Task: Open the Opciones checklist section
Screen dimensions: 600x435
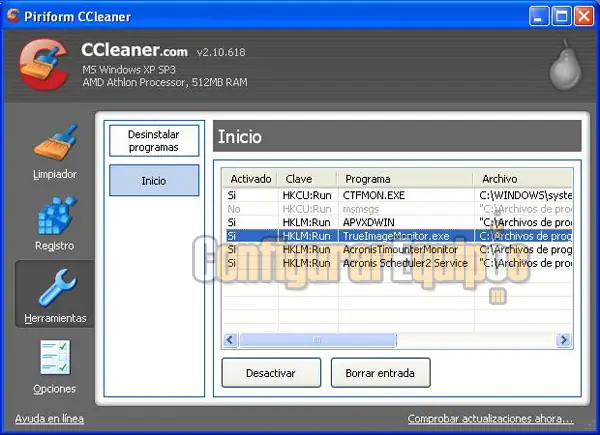Action: (x=55, y=367)
